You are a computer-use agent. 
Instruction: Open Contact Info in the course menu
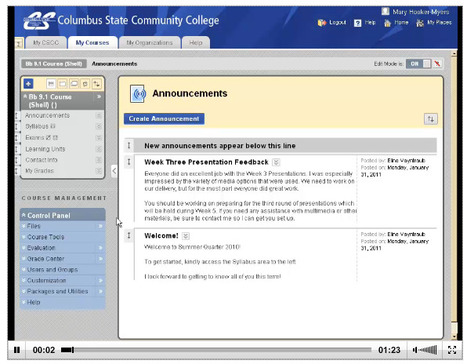point(41,160)
